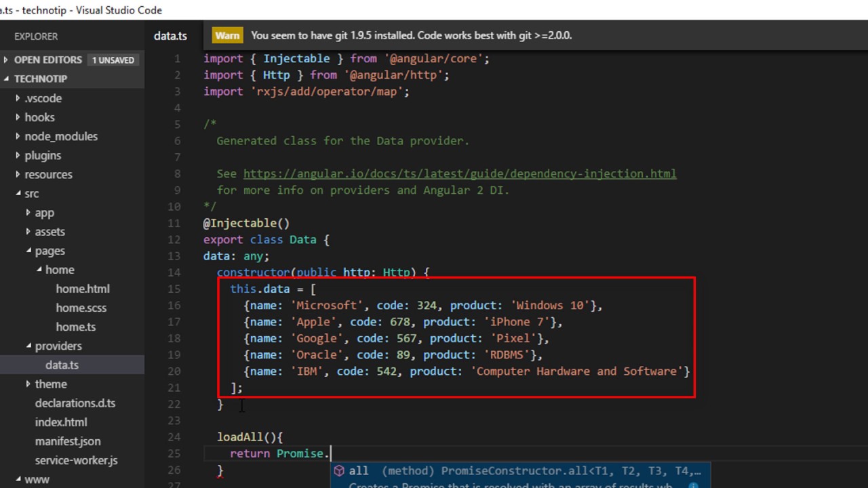868x488 pixels.
Task: Click the EXPLORER panel title
Action: 36,36
